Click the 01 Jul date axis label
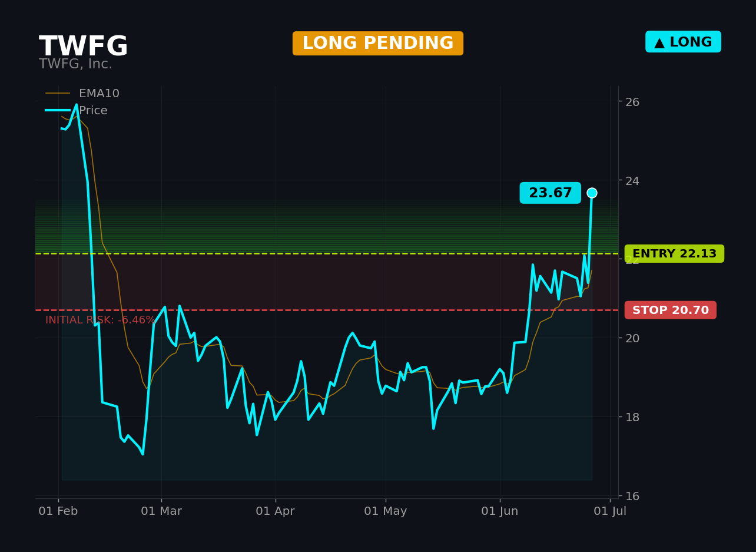Screen dimensions: 756x552 pyautogui.click(x=610, y=511)
